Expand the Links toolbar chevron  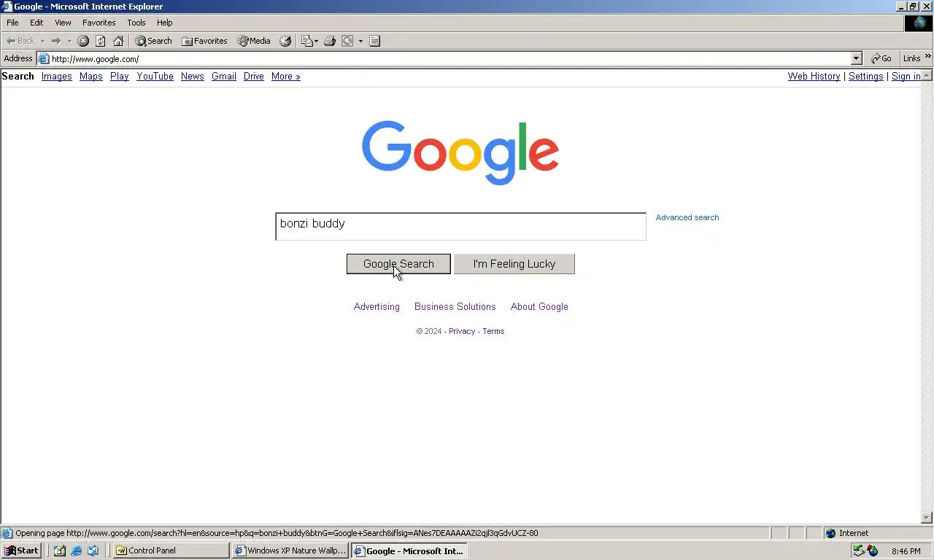[x=927, y=57]
